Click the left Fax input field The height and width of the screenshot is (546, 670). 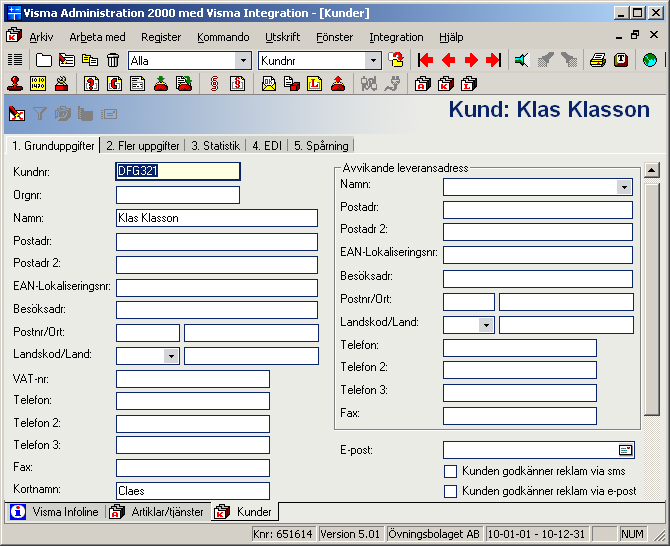(193, 468)
